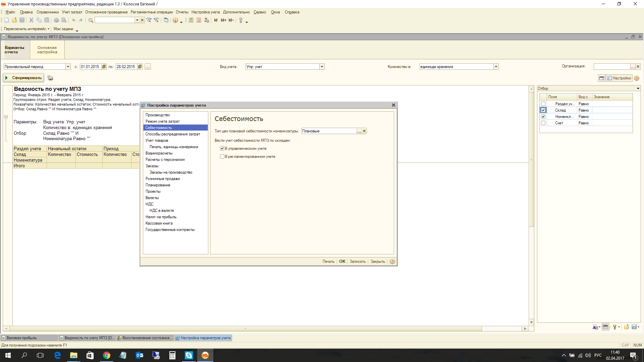Click OK in the accounting settings dialog
Viewport: 644px width, 362px height.
pos(342,261)
